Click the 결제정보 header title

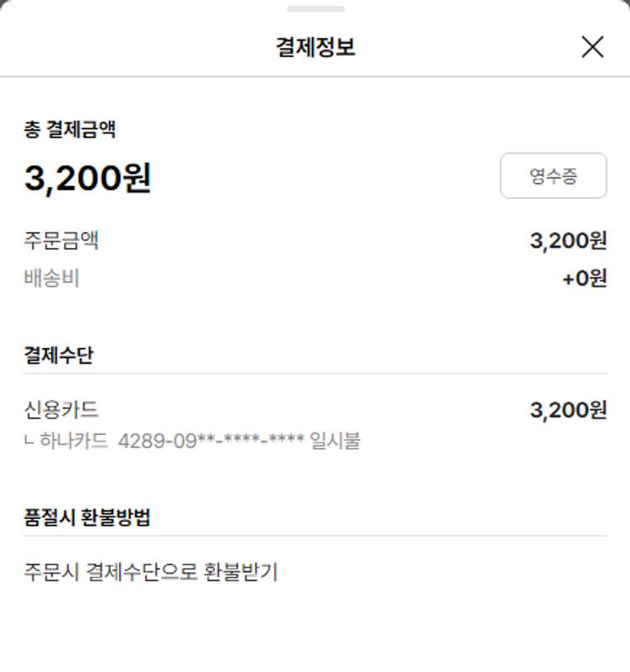tap(315, 47)
